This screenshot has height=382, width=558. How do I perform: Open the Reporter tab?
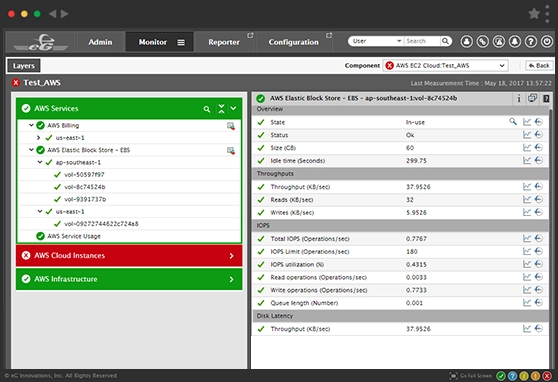(224, 42)
